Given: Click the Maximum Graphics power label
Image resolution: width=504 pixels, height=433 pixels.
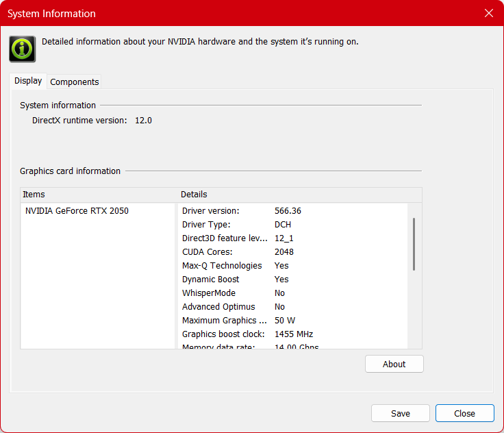Looking at the screenshot, I should click(225, 321).
